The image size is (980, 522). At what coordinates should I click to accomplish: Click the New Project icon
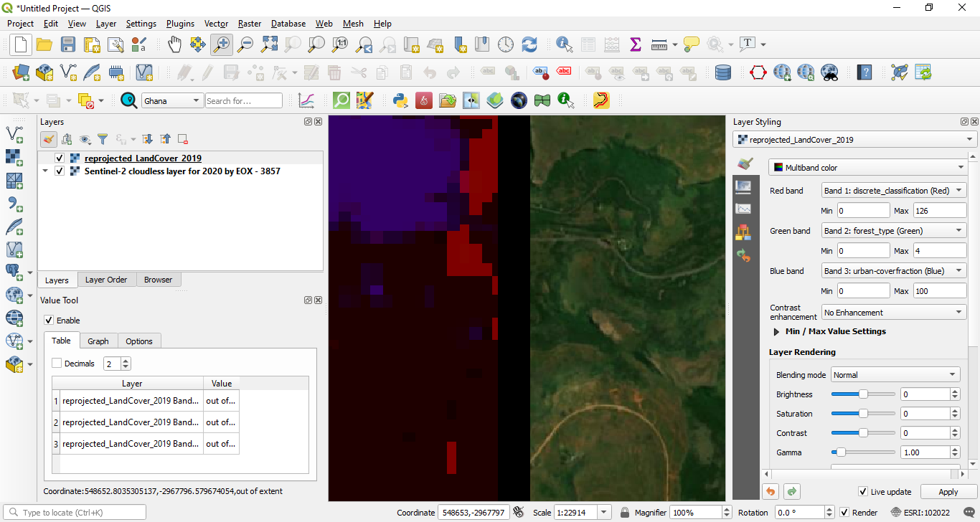(20, 44)
